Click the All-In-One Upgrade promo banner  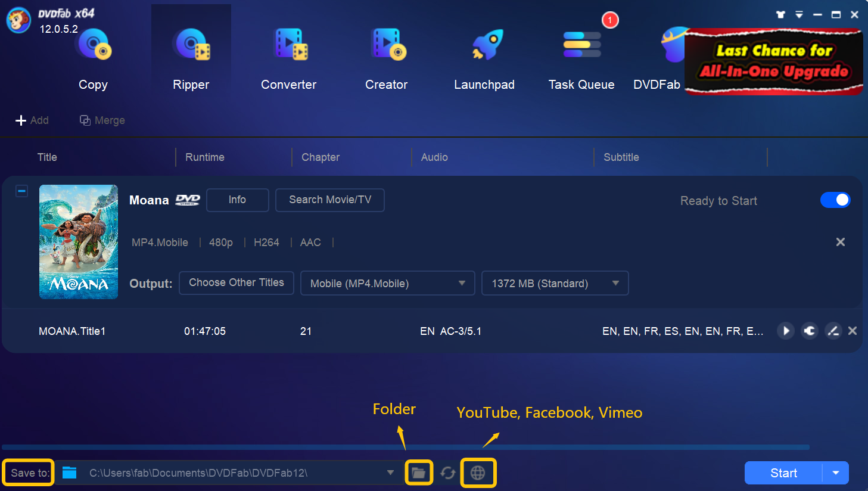tap(774, 61)
